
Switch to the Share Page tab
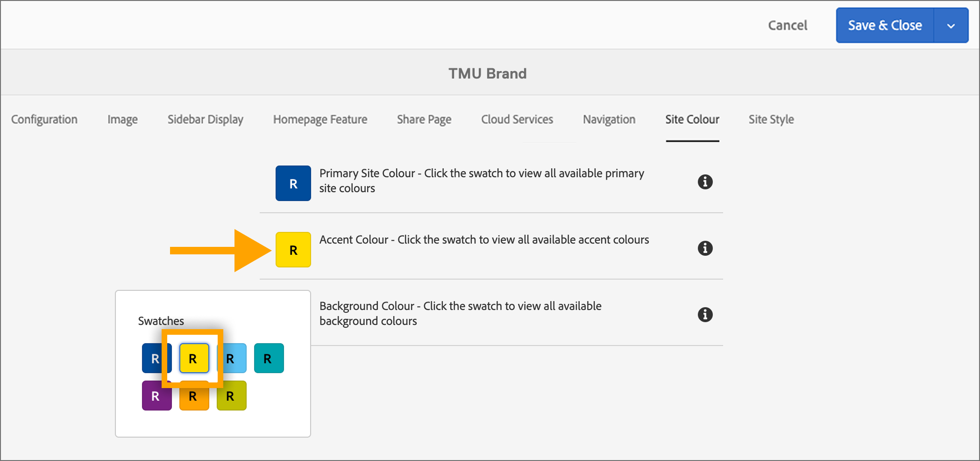(424, 119)
